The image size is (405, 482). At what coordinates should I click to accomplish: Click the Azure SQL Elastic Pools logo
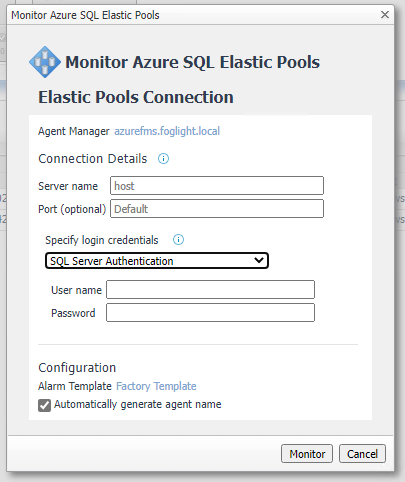[x=45, y=62]
